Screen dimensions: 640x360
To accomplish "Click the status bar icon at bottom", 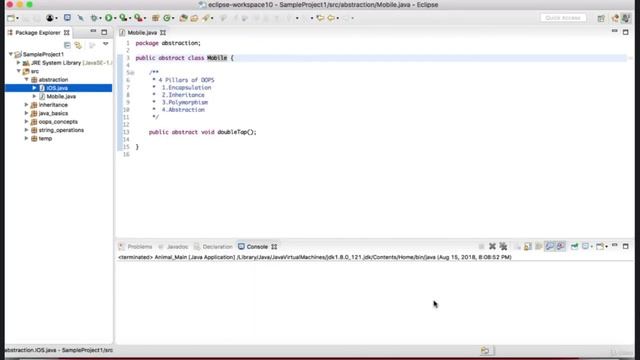I will click(x=485, y=350).
